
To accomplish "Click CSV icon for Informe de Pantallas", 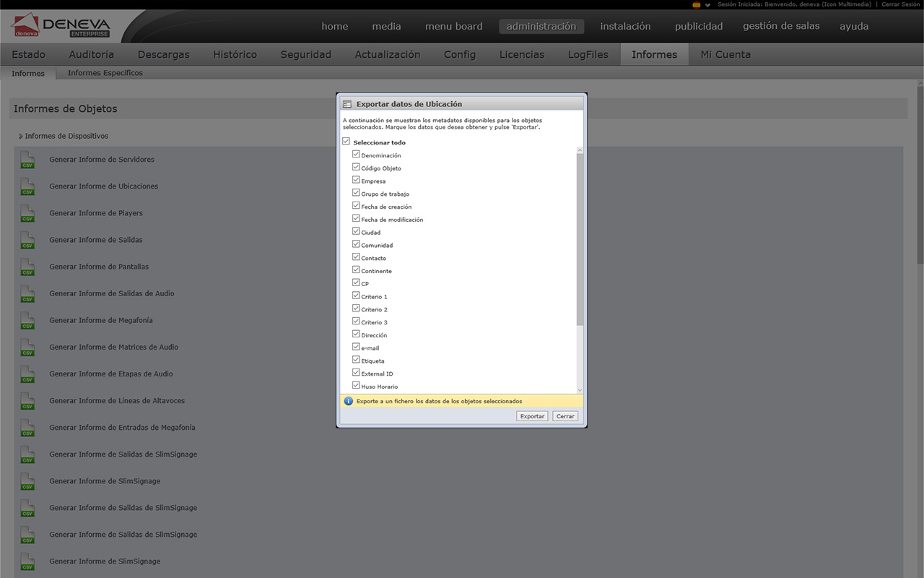I will coord(27,267).
